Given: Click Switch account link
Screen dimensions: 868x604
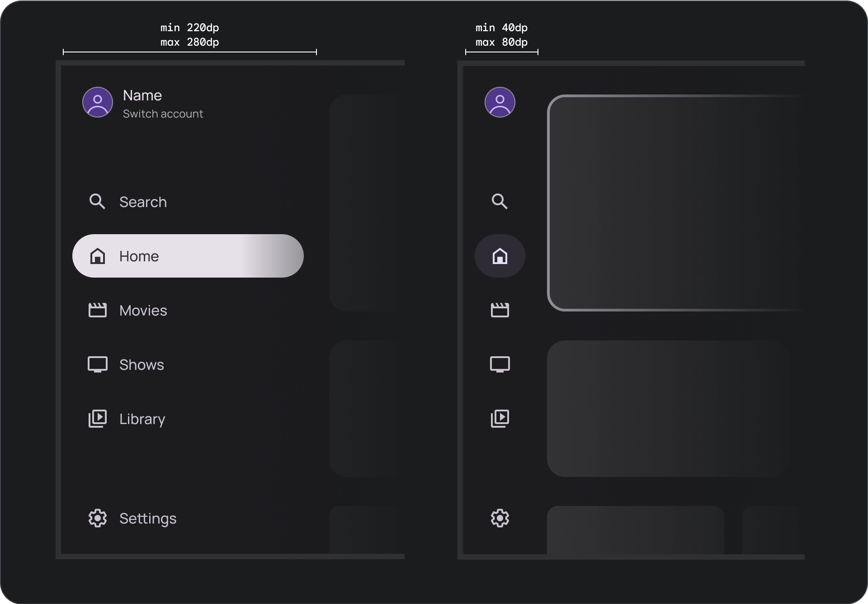Looking at the screenshot, I should (x=163, y=113).
